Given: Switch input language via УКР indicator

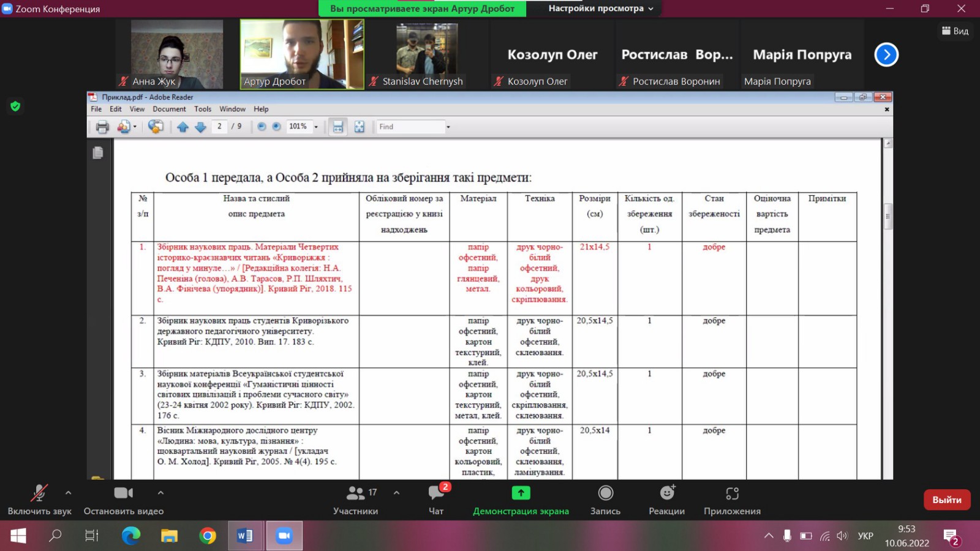Looking at the screenshot, I should [865, 536].
